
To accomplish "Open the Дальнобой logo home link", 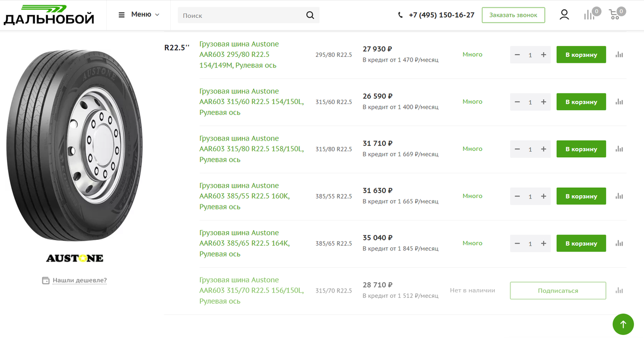I will pos(49,15).
